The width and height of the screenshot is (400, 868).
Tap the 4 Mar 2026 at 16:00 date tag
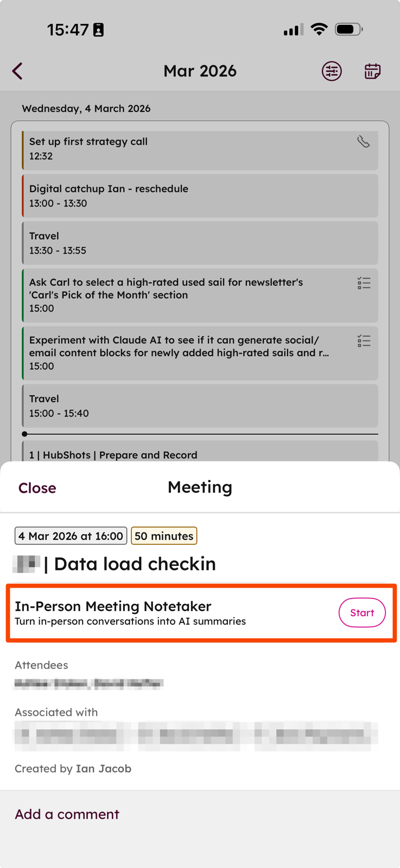click(x=71, y=536)
